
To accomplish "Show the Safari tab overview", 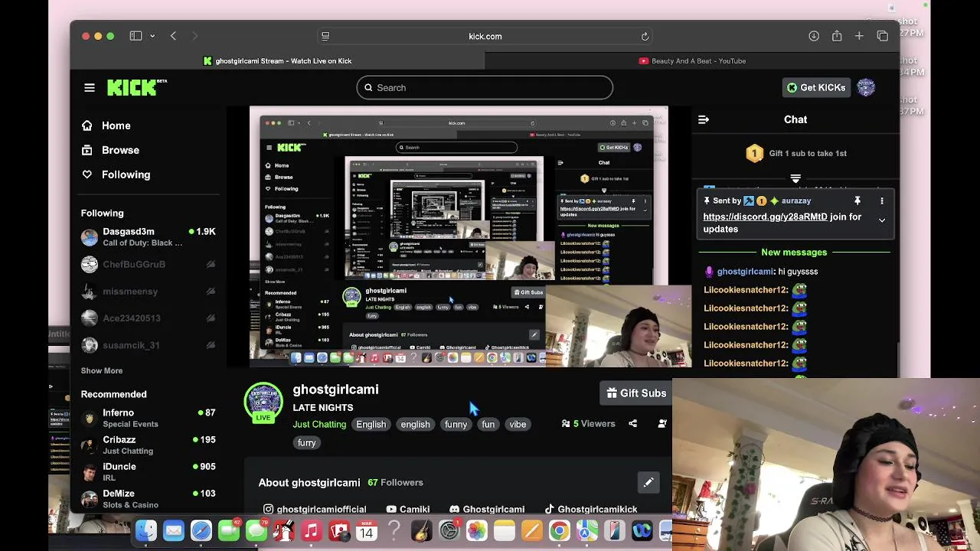I will [x=882, y=36].
